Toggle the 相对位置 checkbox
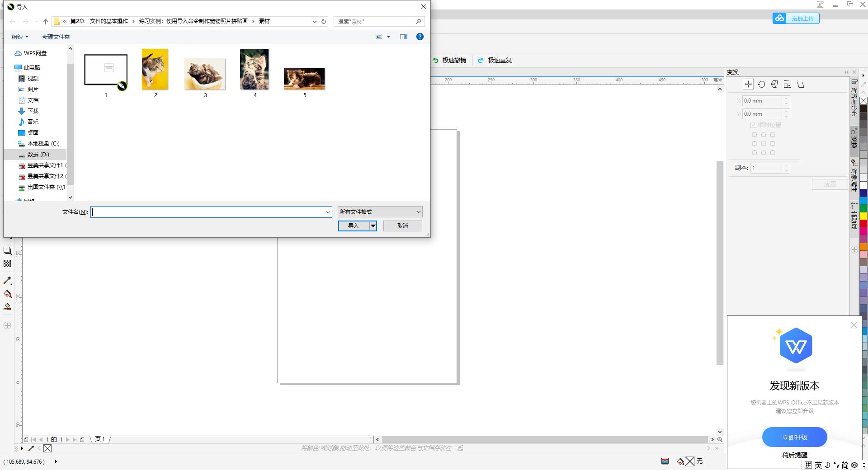Viewport: 868px width, 470px height. (x=753, y=125)
